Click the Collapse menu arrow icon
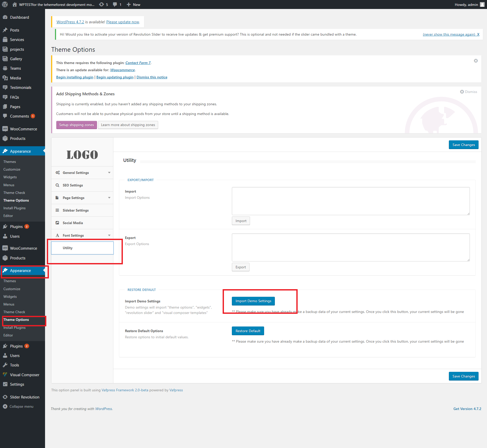The width and height of the screenshot is (487, 448). click(x=5, y=407)
